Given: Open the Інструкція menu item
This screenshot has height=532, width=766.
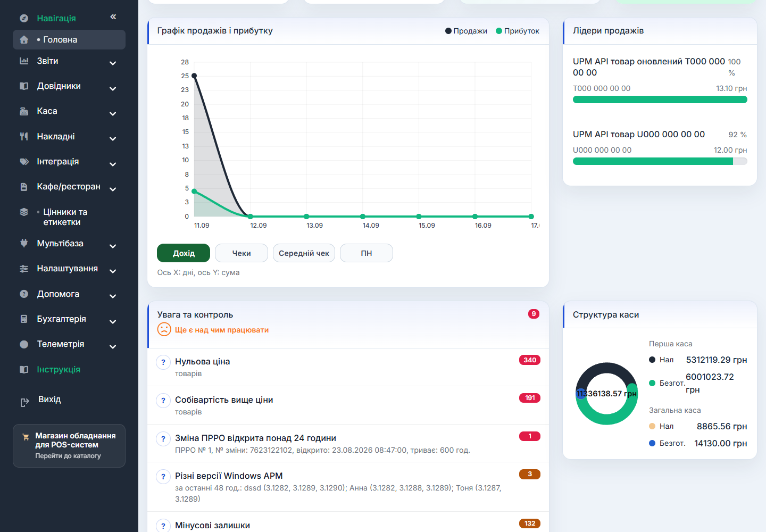Looking at the screenshot, I should (x=59, y=370).
